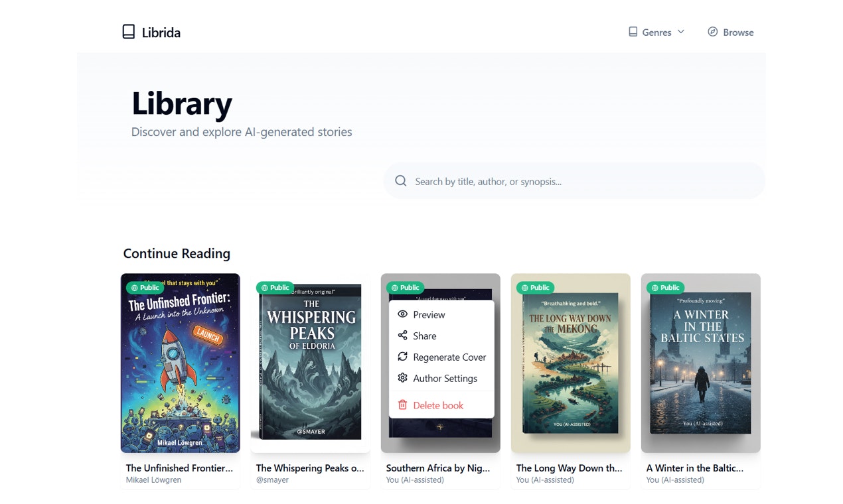Click the Browse link
843x504 pixels.
pyautogui.click(x=737, y=32)
